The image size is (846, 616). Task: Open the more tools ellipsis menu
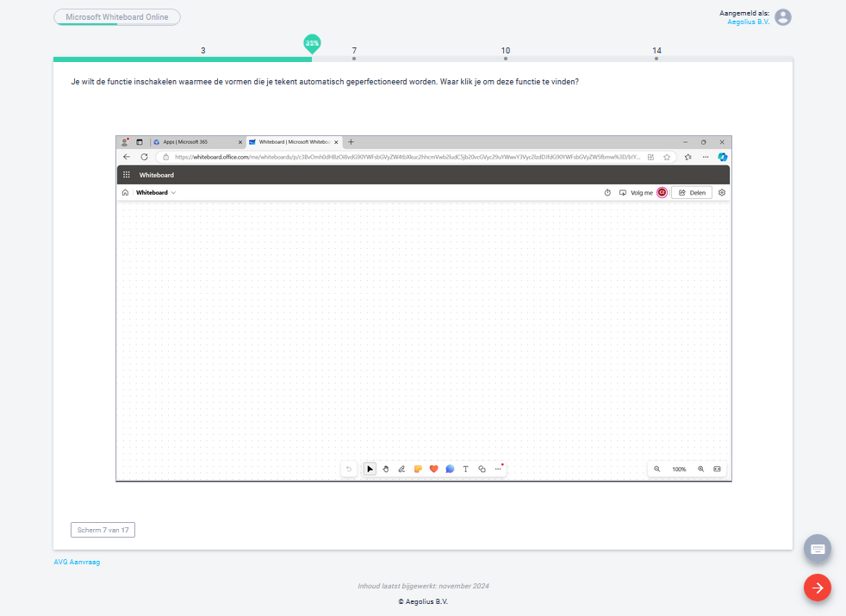497,469
